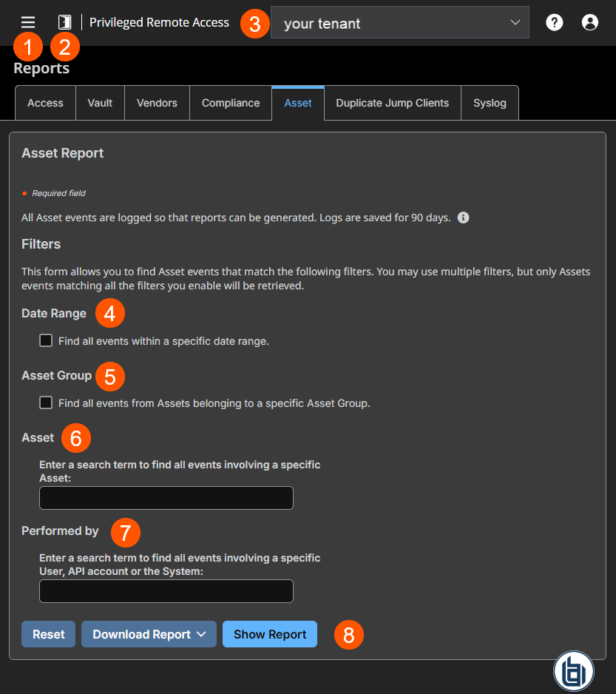This screenshot has width=616, height=694.
Task: Go to the Access reports tab
Action: coord(44,103)
